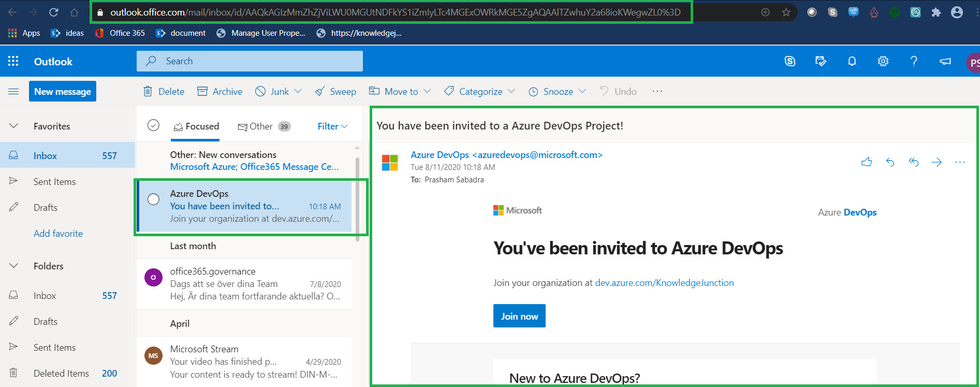Click New message button
Image resolution: width=980 pixels, height=387 pixels.
point(63,91)
